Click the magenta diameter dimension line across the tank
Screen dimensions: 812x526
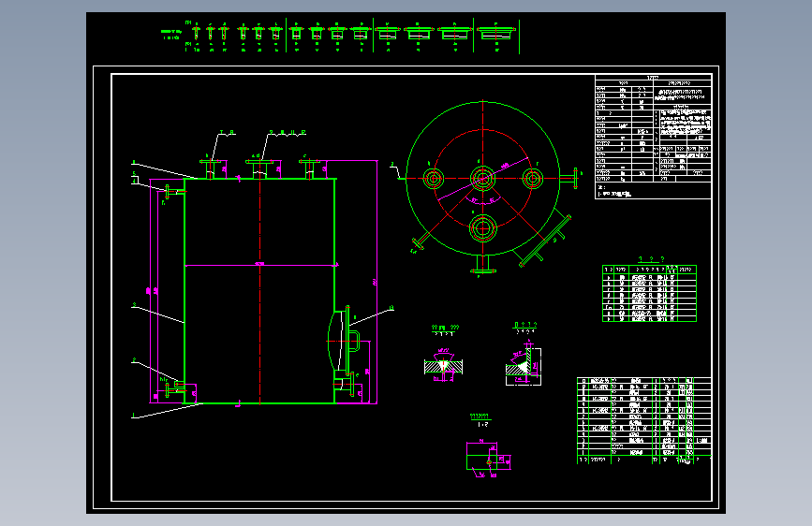point(260,266)
